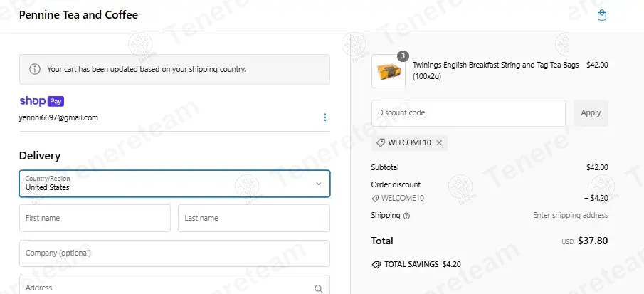This screenshot has width=644, height=294.
Task: Apply the discount code button
Action: [x=591, y=113]
